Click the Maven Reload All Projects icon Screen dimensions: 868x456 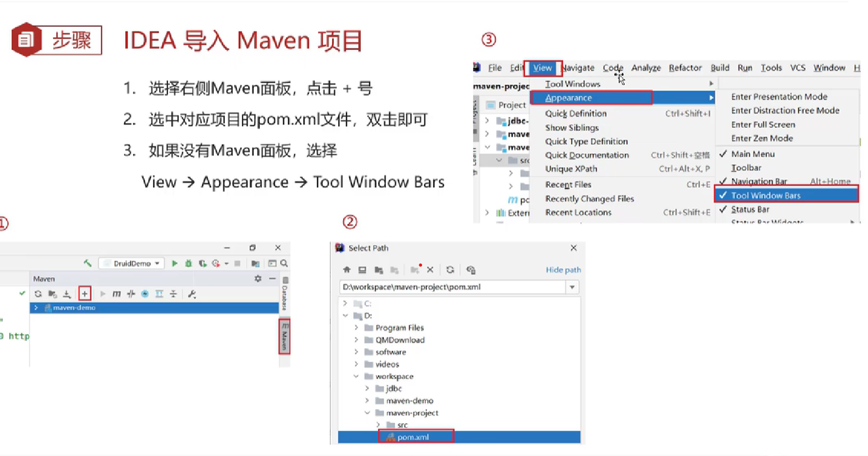(x=38, y=294)
